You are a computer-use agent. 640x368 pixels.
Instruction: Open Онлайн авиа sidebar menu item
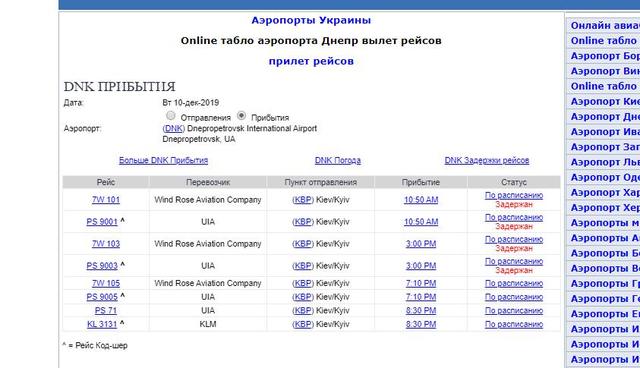605,26
